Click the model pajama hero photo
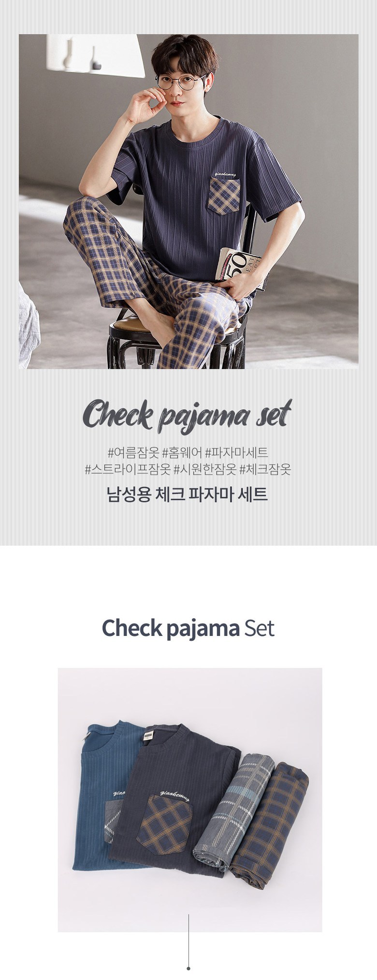 (188, 202)
